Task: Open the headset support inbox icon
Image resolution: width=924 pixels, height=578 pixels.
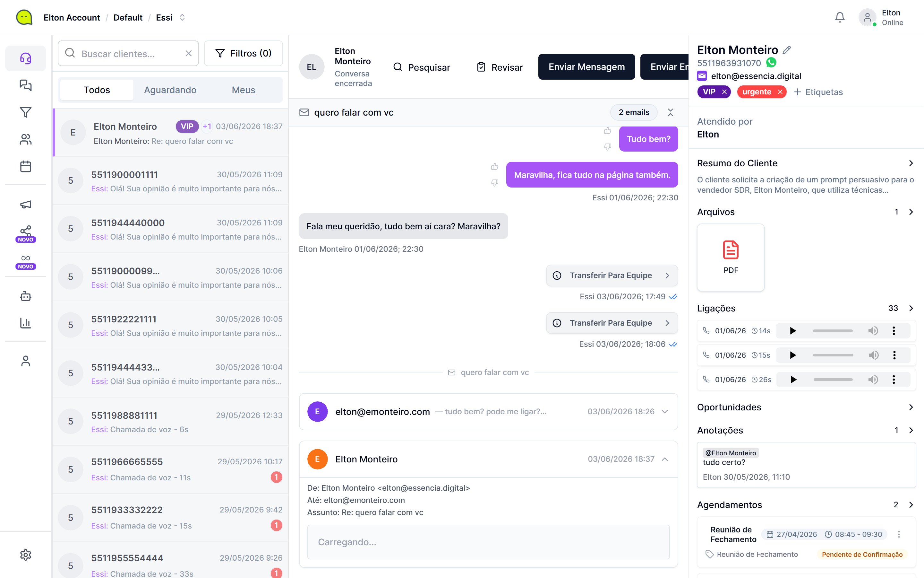Action: tap(26, 58)
